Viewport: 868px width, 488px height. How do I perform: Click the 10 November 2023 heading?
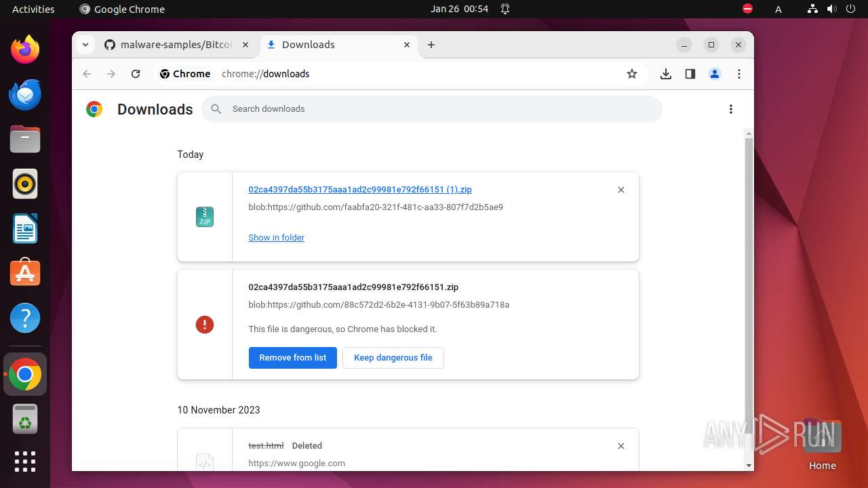tap(218, 410)
